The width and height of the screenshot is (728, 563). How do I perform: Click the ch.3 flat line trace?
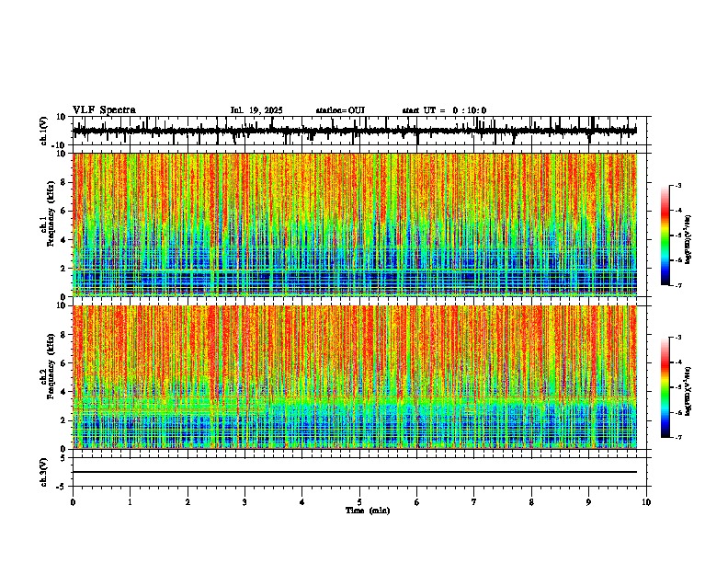tap(355, 472)
